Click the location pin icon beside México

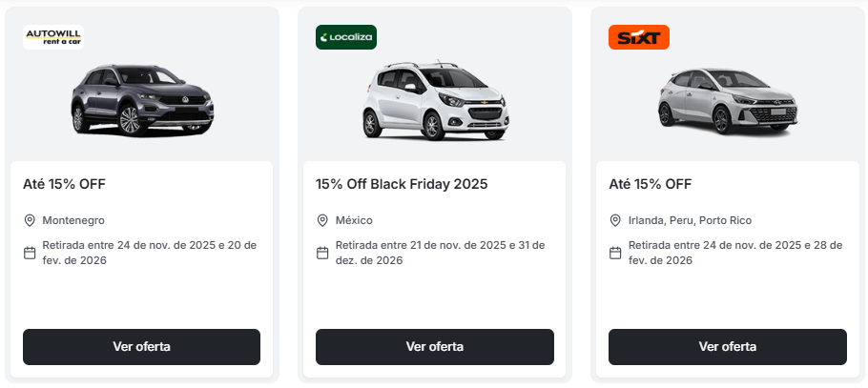coord(322,220)
